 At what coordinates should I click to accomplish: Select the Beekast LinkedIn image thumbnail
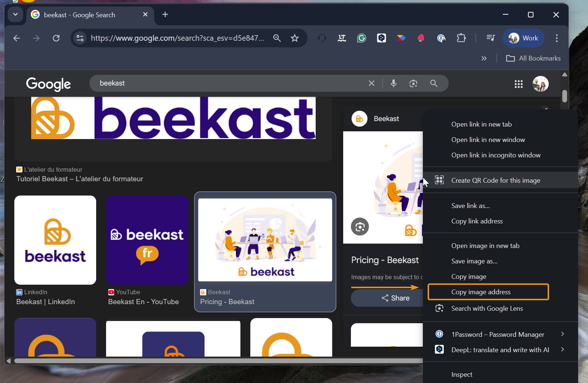(55, 240)
